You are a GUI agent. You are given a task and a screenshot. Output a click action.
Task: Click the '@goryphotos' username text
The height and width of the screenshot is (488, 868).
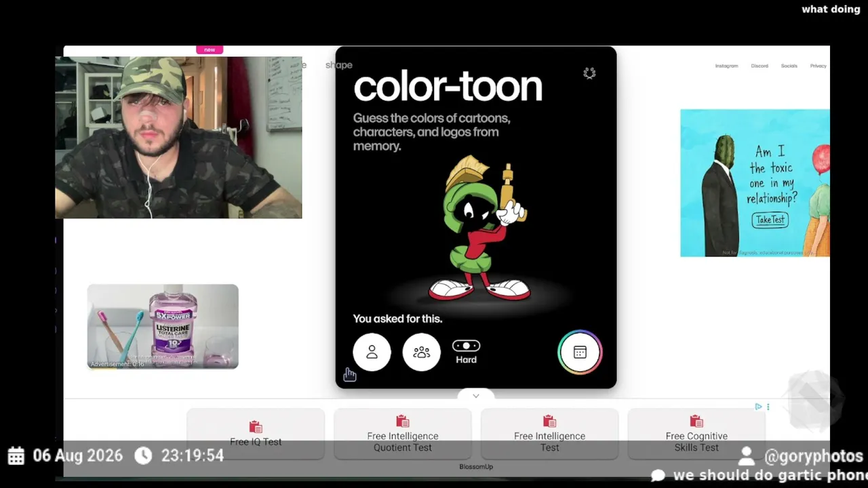(x=814, y=457)
